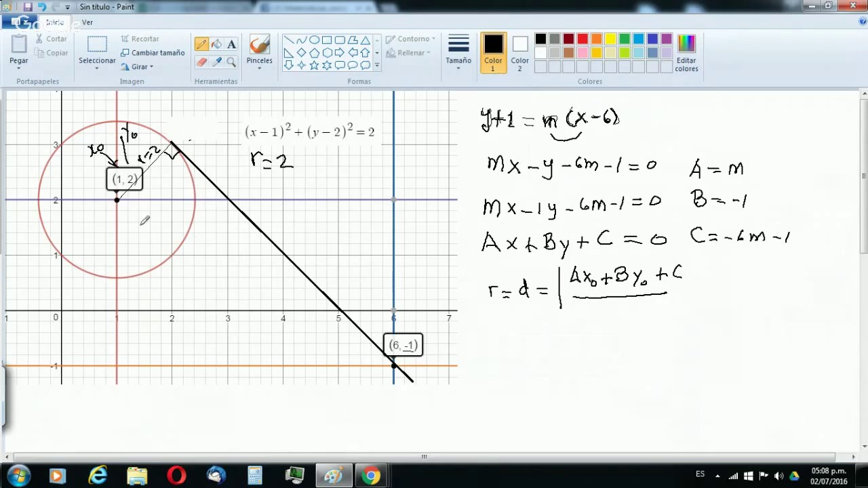Select the Magnifier tool
The height and width of the screenshot is (488, 868).
231,62
